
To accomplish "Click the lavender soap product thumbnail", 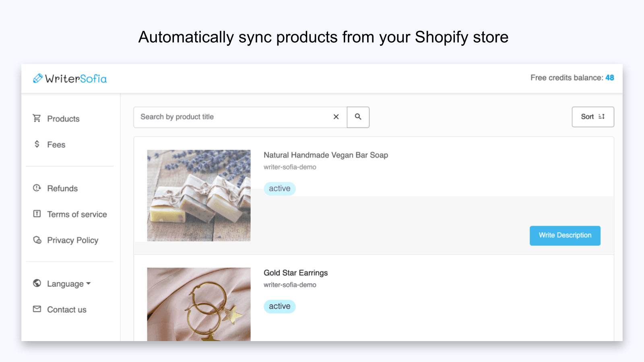I will pos(199,195).
